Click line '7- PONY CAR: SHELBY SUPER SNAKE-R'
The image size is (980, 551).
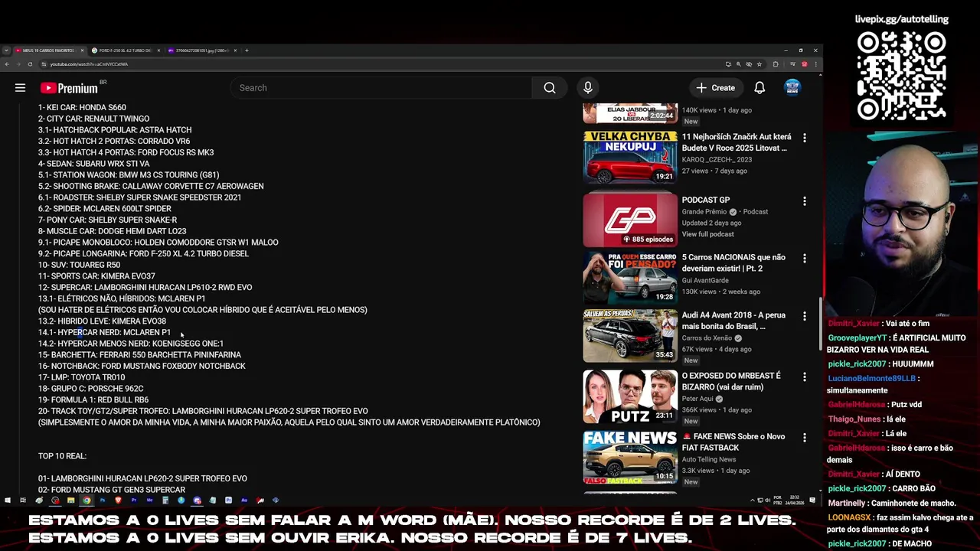pos(107,220)
